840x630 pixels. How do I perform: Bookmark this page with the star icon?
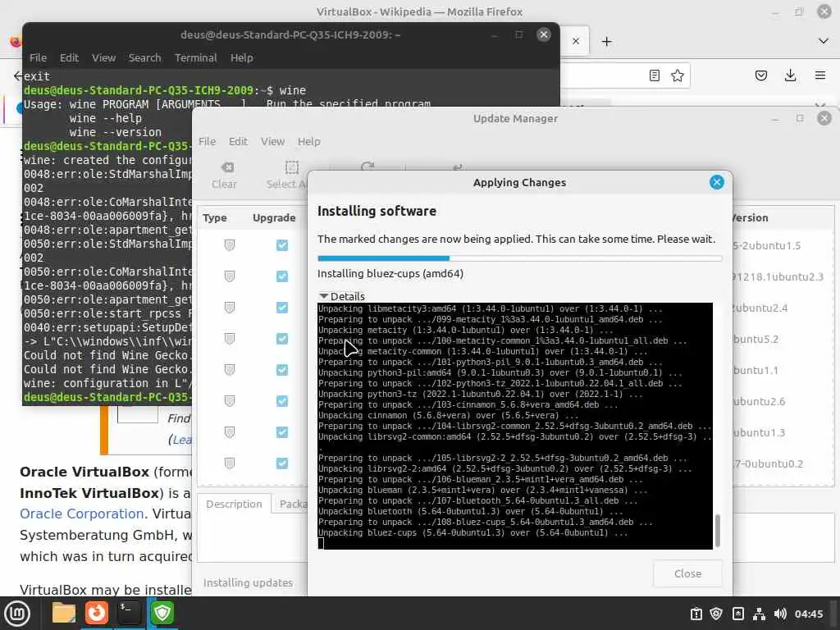pyautogui.click(x=677, y=75)
